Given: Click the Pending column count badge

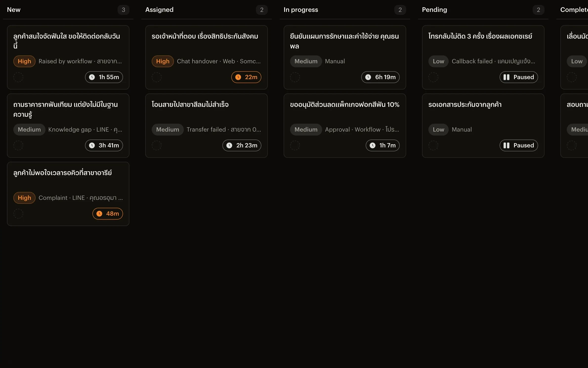Looking at the screenshot, I should pos(539,10).
